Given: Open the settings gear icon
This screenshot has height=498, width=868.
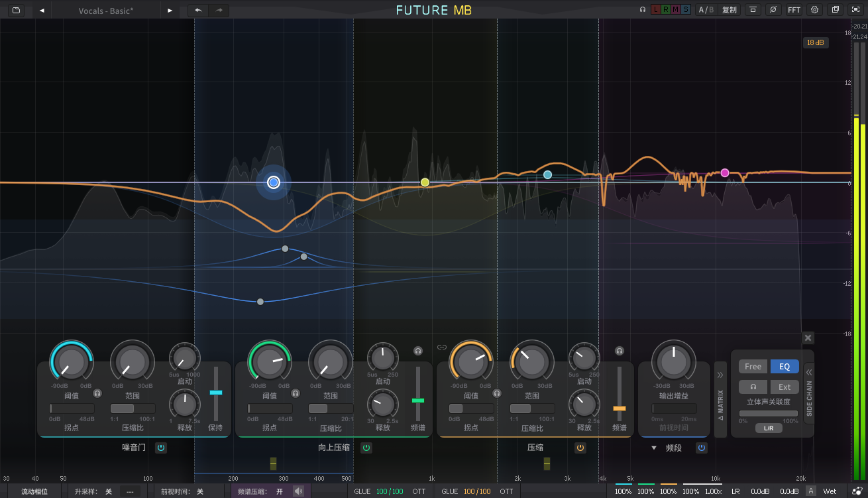Looking at the screenshot, I should coord(814,10).
